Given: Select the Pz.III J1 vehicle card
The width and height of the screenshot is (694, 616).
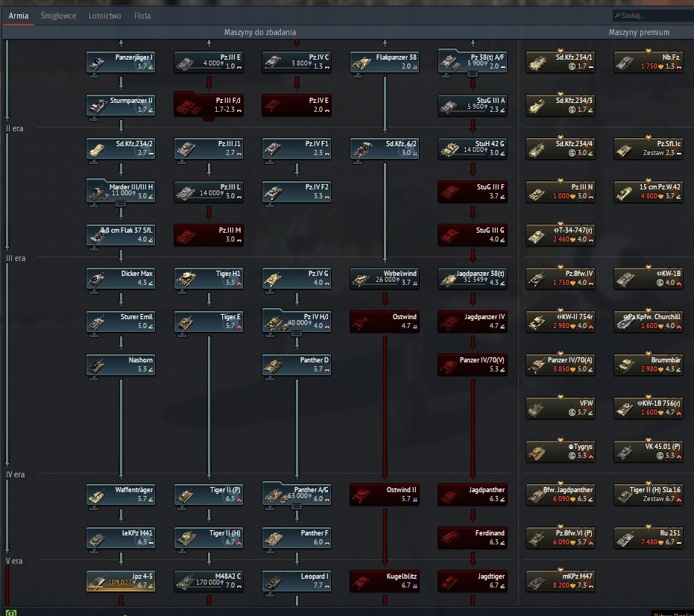Looking at the screenshot, I should (209, 148).
